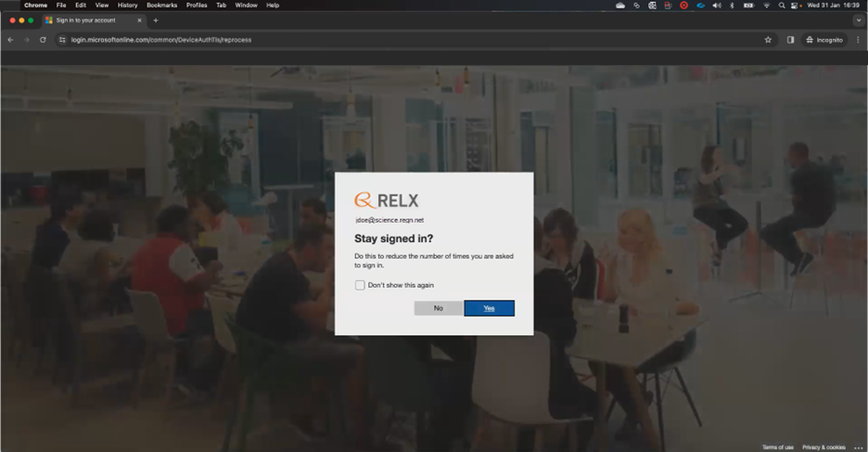Click the No button in the dialog

[x=439, y=308]
